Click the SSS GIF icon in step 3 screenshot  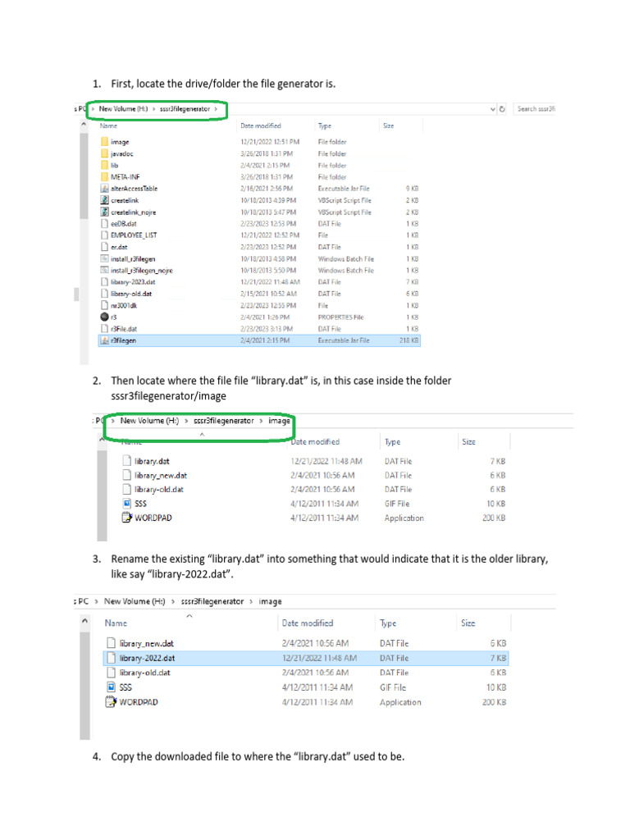click(111, 687)
